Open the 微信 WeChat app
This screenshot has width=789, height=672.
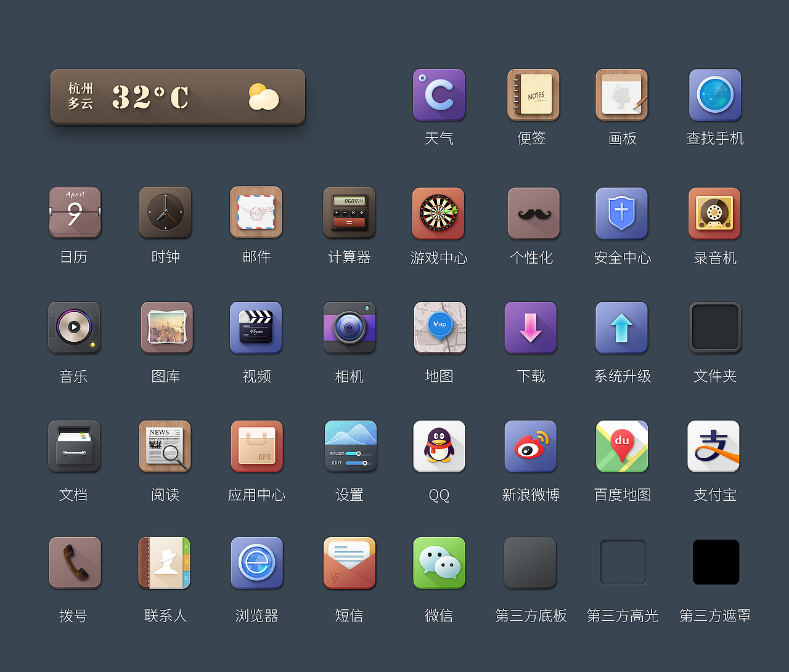(x=439, y=563)
